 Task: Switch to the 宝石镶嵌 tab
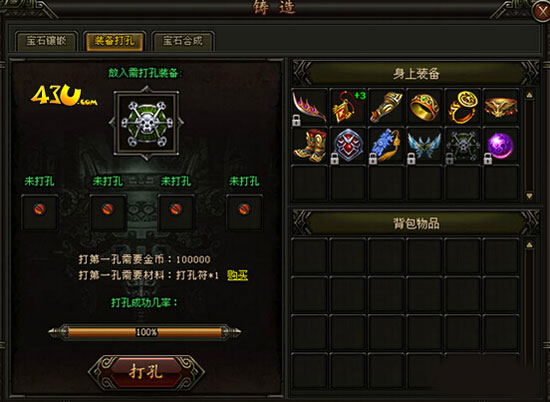pyautogui.click(x=46, y=41)
